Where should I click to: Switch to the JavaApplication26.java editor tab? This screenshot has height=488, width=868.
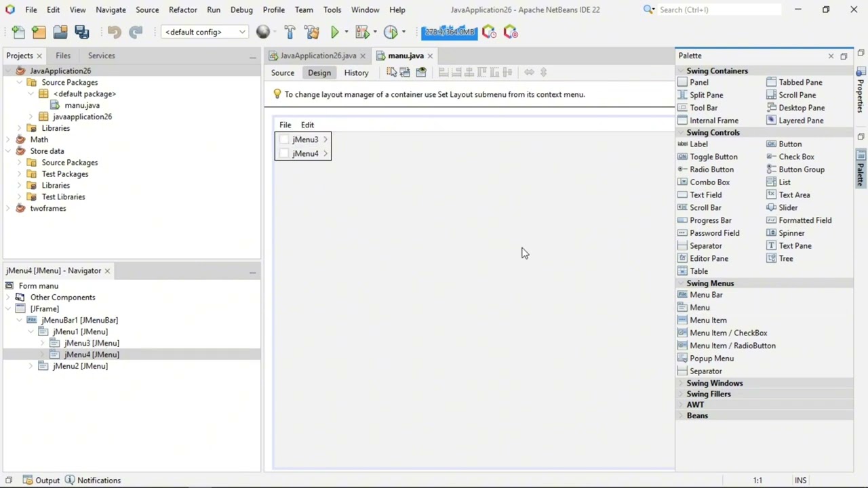click(318, 56)
